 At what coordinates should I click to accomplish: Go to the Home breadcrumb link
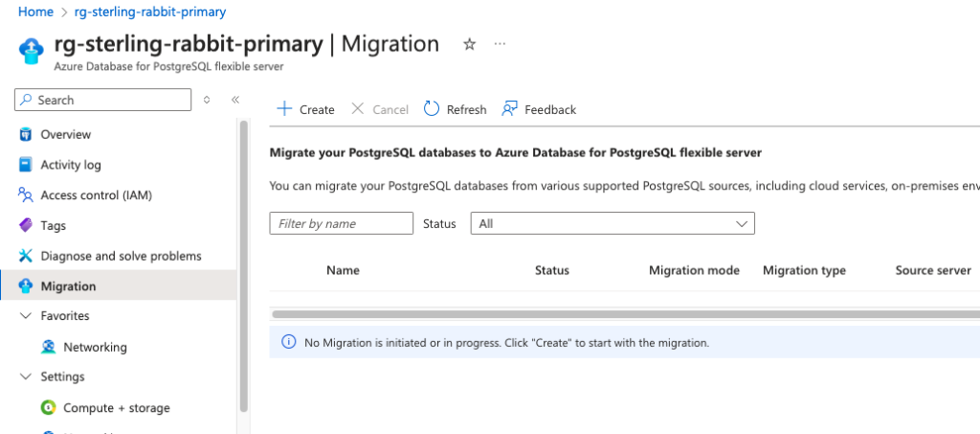(x=35, y=11)
